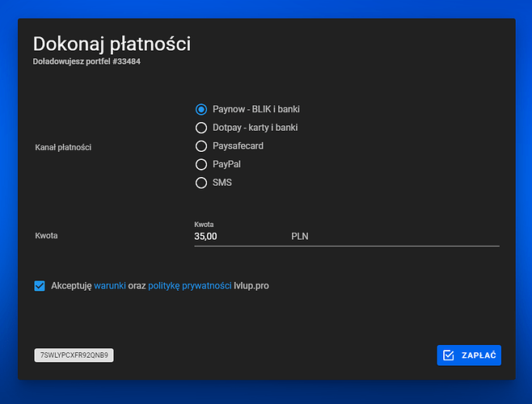This screenshot has height=404, width=532.
Task: Pick PayPal as payment channel
Action: tap(201, 165)
